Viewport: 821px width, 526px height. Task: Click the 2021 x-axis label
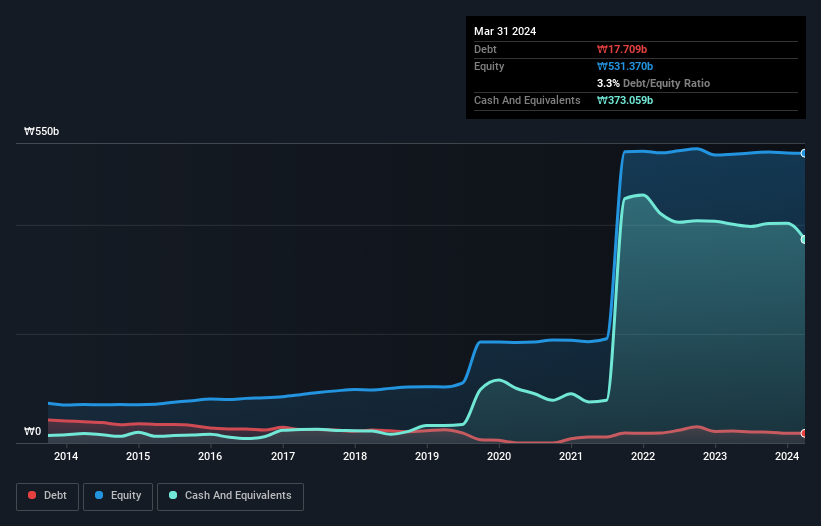click(571, 456)
